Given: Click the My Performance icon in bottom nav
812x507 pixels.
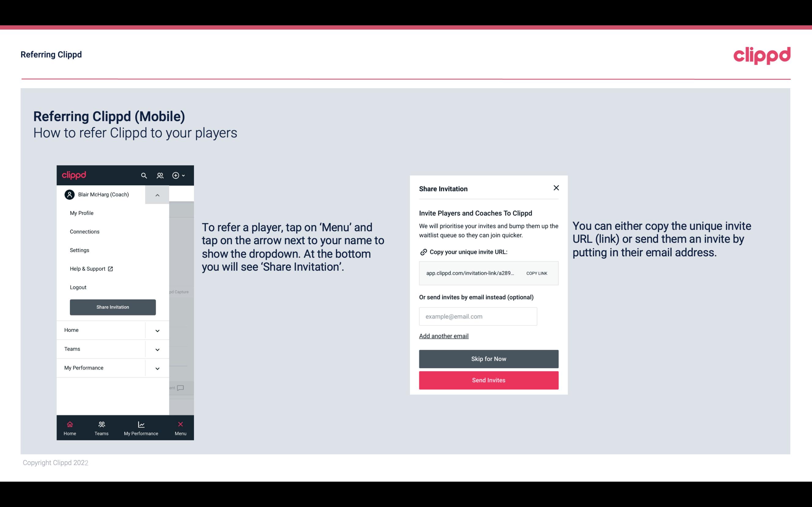Looking at the screenshot, I should 141,424.
